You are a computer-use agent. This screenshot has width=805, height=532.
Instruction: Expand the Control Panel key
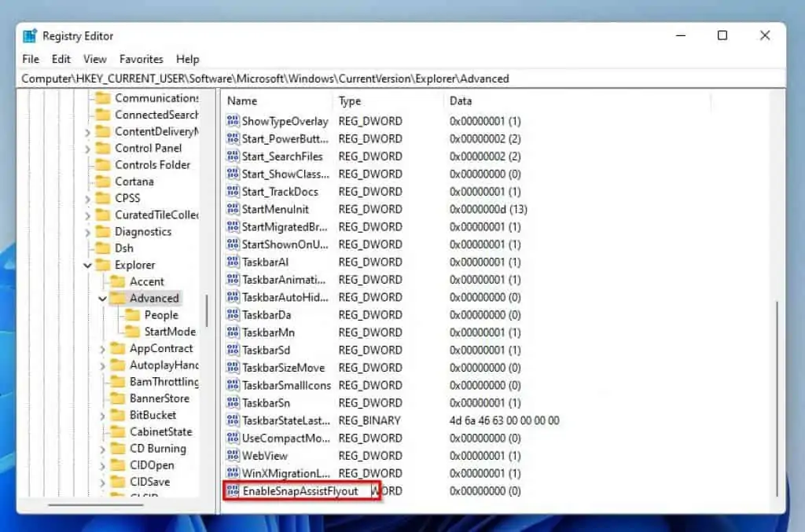pyautogui.click(x=86, y=148)
